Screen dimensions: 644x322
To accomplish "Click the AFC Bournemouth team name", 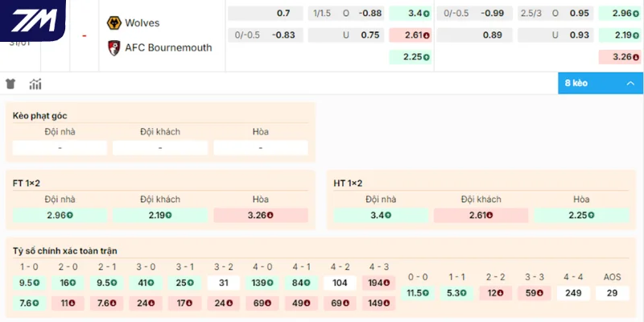I will [168, 47].
